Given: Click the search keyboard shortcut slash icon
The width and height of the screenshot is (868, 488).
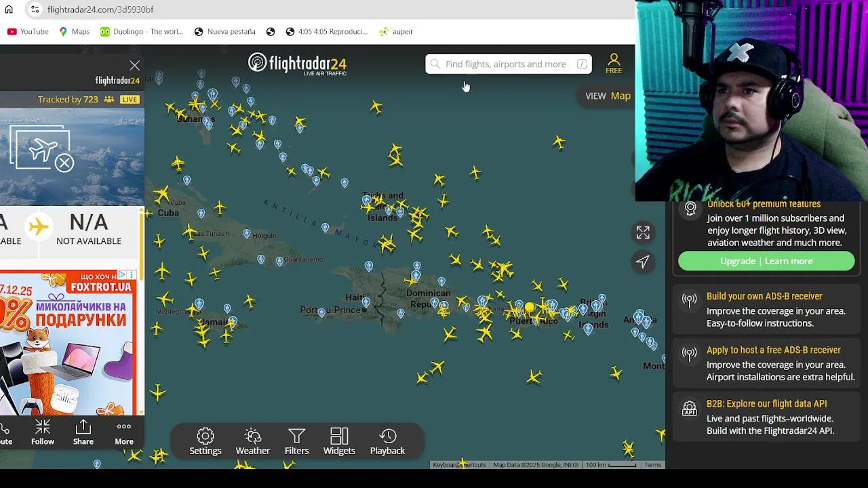Looking at the screenshot, I should [x=582, y=64].
